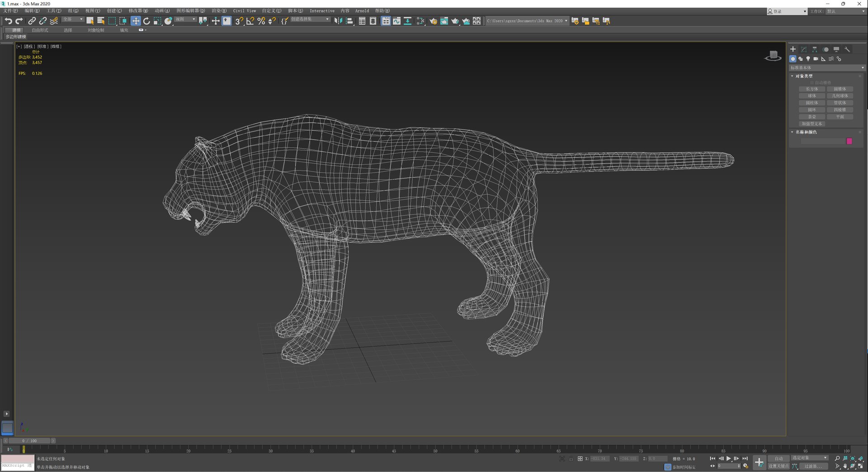Open the Time Configuration icon

[745, 466]
